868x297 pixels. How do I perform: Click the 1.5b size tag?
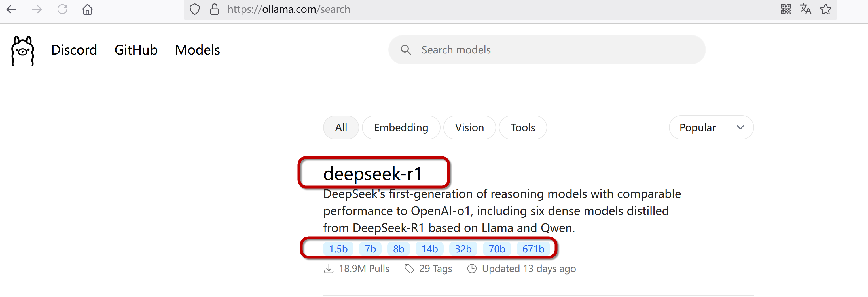(x=338, y=249)
